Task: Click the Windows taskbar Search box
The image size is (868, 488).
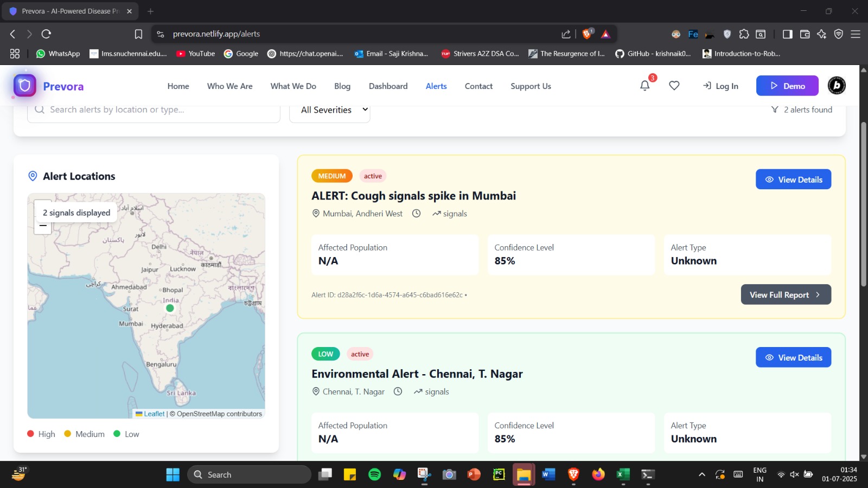Action: coord(250,474)
